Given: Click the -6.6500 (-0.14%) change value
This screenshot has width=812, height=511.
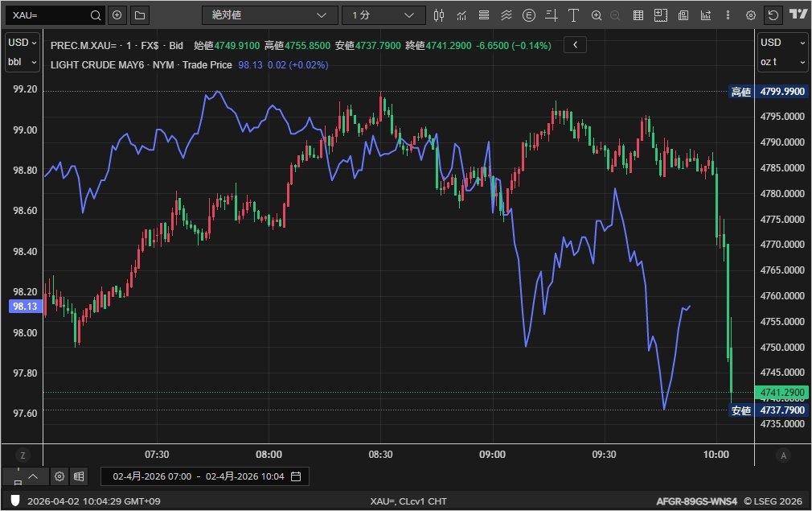Looking at the screenshot, I should coord(513,46).
